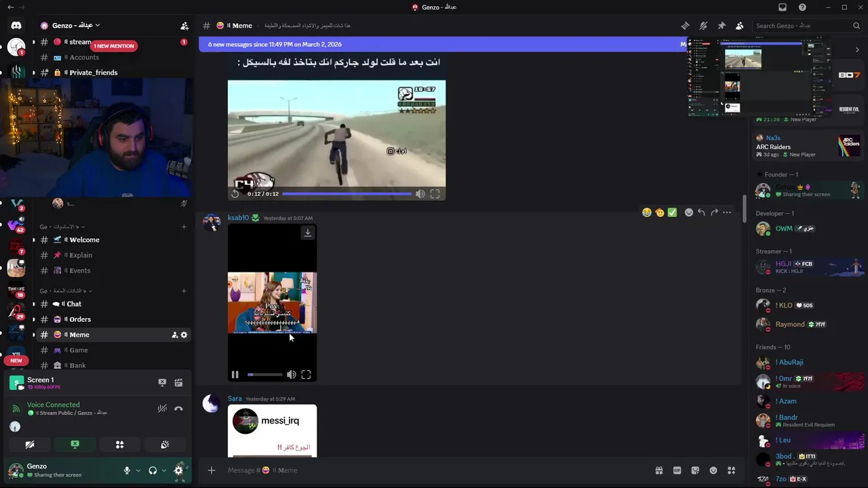Image resolution: width=868 pixels, height=488 pixels.
Task: Reply to ksab10 message arrow icon
Action: [701, 212]
